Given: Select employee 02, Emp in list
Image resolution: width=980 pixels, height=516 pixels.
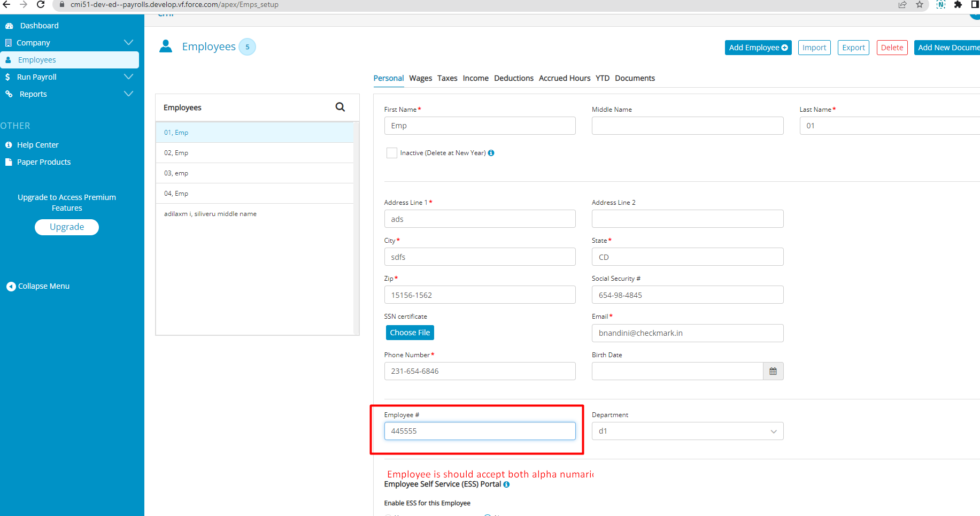Looking at the screenshot, I should point(254,153).
